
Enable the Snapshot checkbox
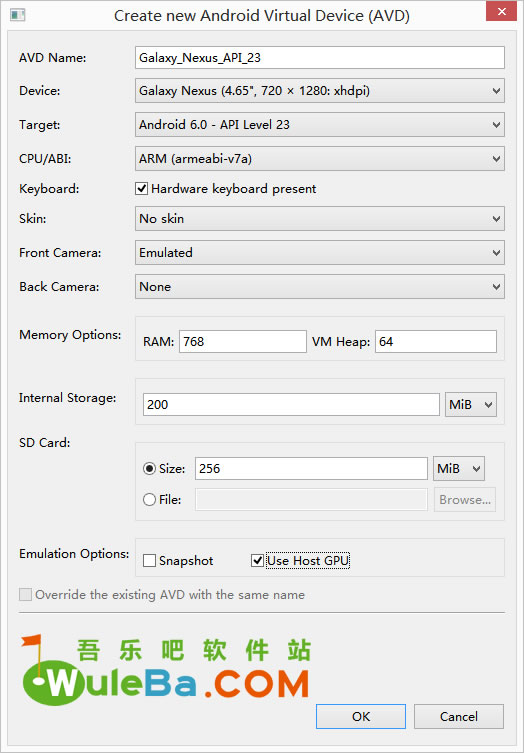click(149, 560)
